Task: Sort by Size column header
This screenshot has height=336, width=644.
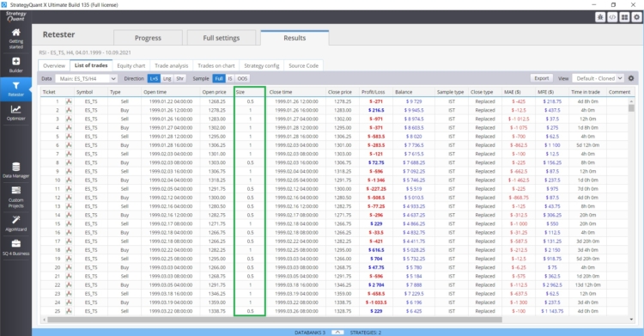Action: tap(249, 92)
